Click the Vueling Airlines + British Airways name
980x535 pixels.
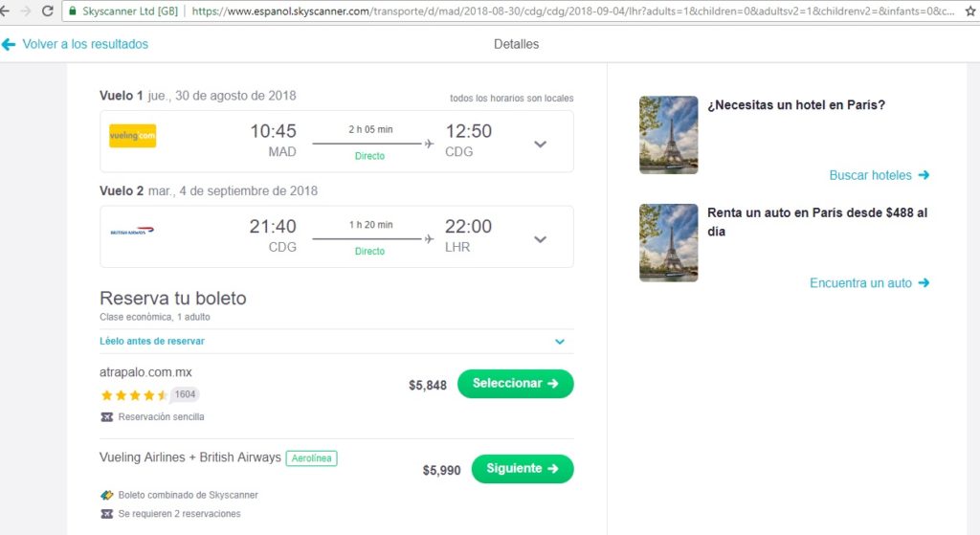[190, 457]
